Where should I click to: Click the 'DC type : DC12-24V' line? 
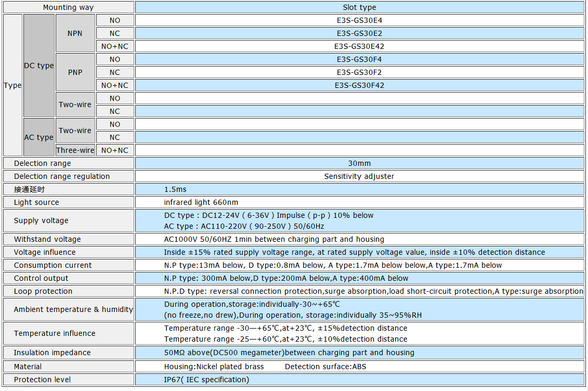pos(268,215)
